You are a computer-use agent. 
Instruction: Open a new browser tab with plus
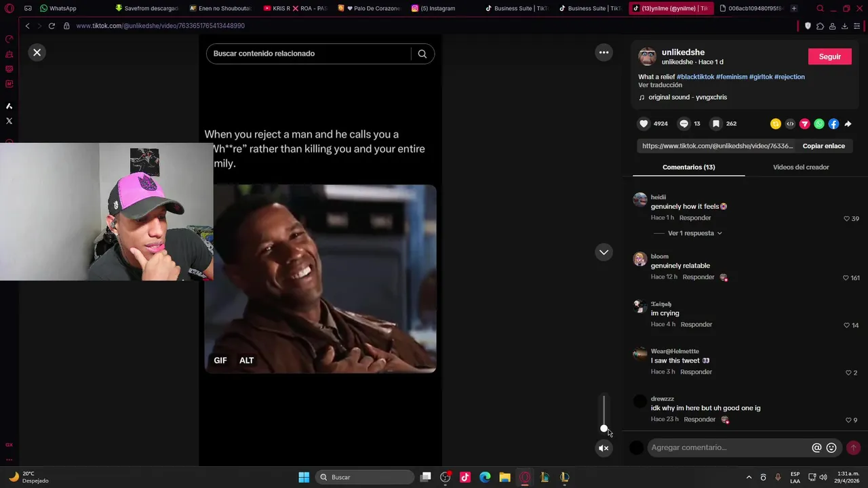(x=794, y=8)
